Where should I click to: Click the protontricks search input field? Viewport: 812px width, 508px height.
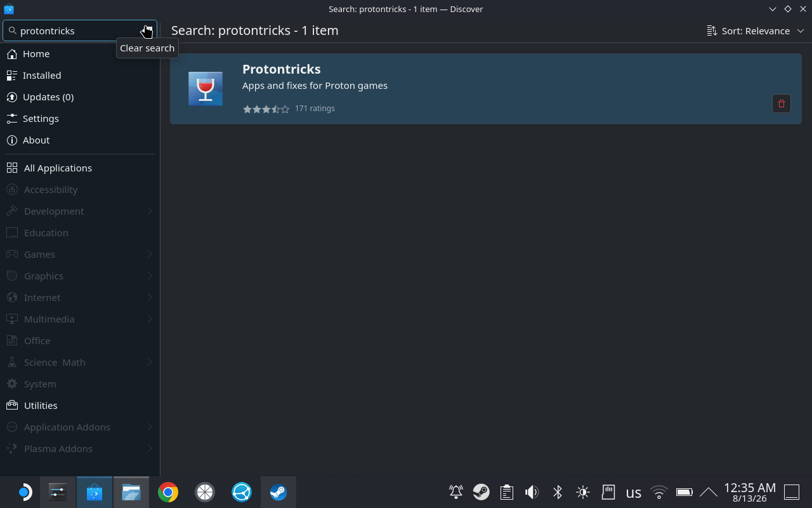click(80, 30)
